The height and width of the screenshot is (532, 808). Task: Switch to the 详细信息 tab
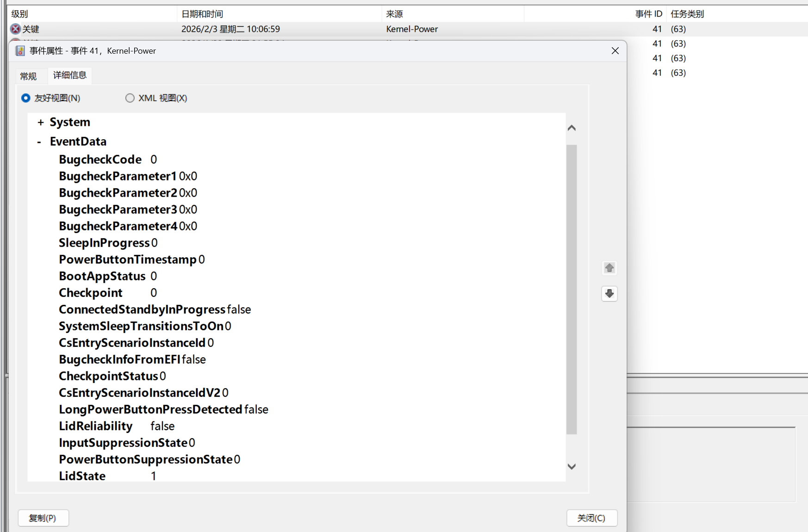point(70,75)
